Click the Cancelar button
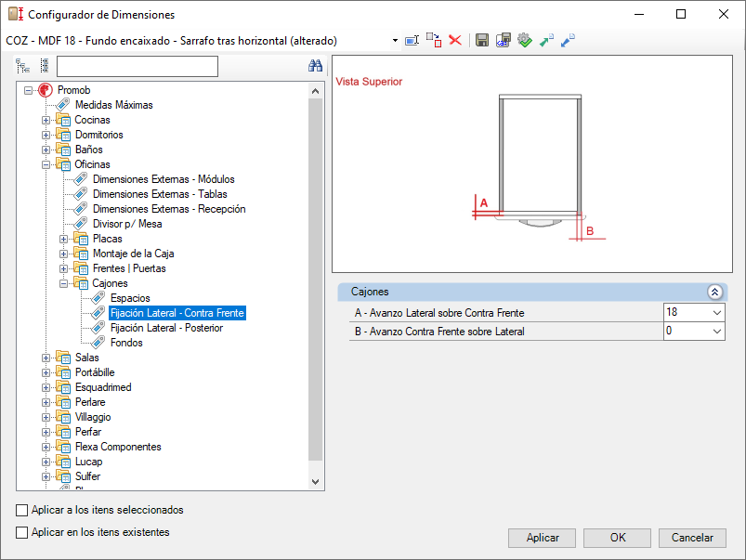The width and height of the screenshot is (746, 560). tap(692, 538)
